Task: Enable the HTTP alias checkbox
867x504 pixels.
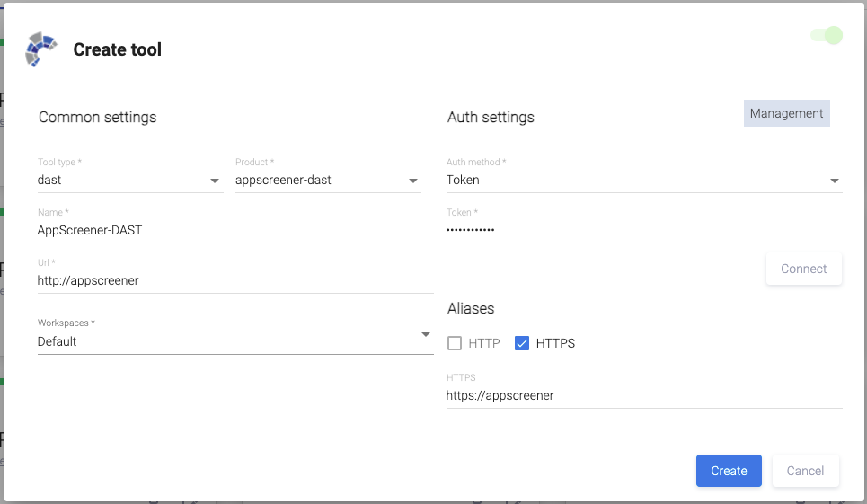Action: pyautogui.click(x=455, y=343)
